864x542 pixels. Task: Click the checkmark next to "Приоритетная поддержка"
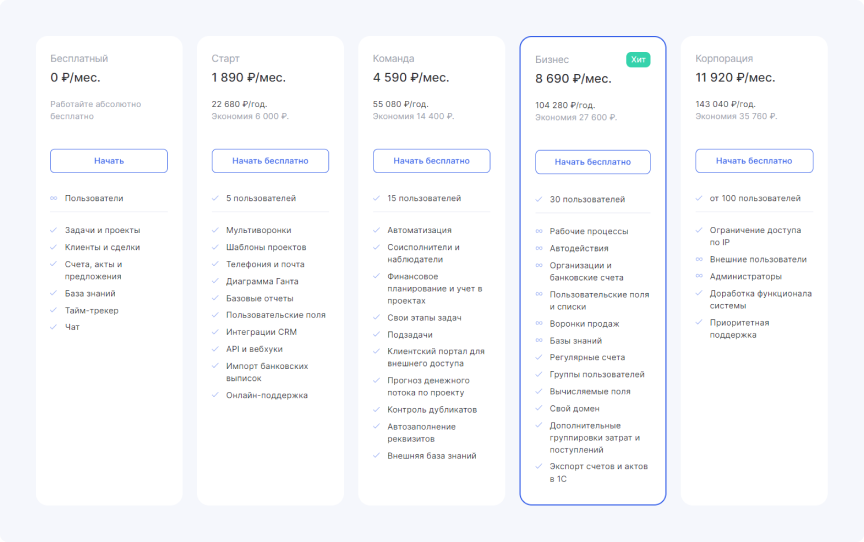coord(700,323)
